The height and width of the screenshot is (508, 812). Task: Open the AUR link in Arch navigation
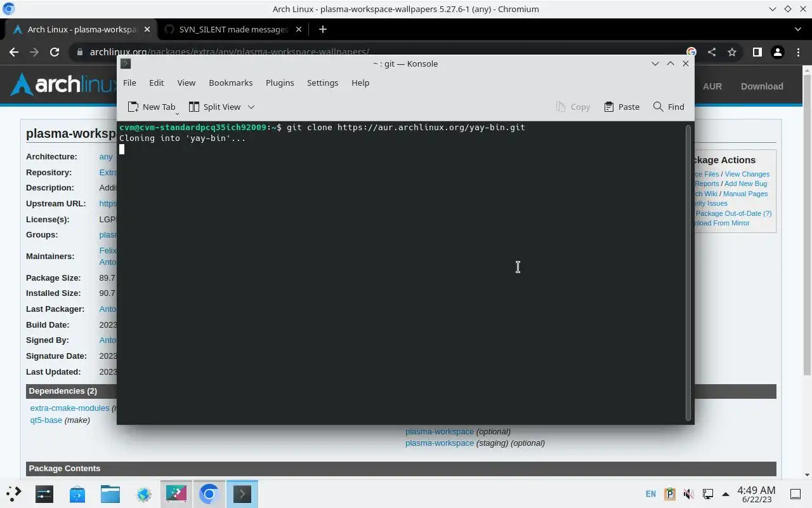[712, 86]
